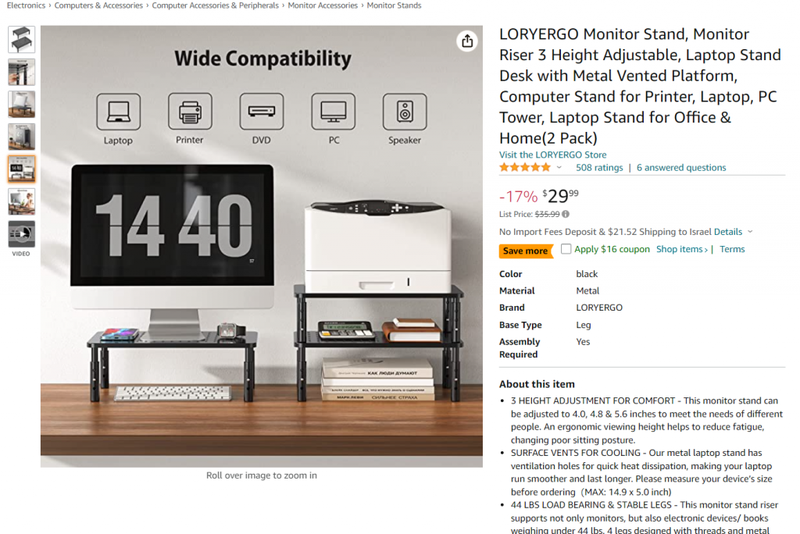
Task: Select the second thumbnail in image gallery
Action: [21, 72]
